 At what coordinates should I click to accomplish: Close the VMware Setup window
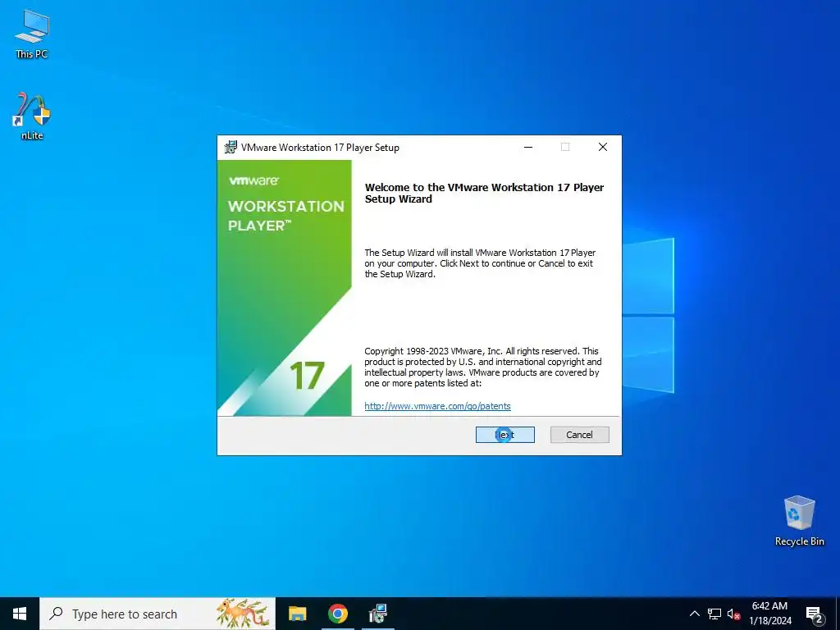[603, 147]
